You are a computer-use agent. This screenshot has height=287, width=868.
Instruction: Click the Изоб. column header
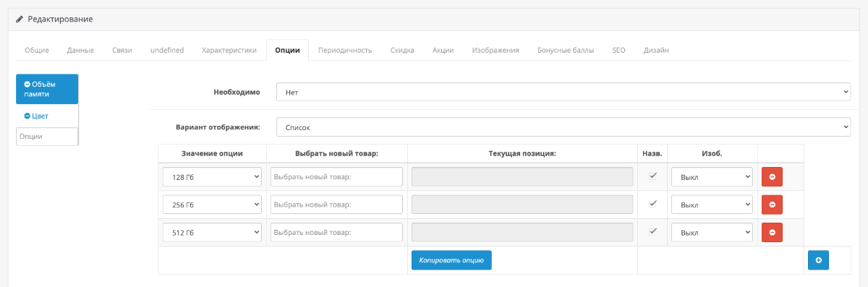point(712,153)
